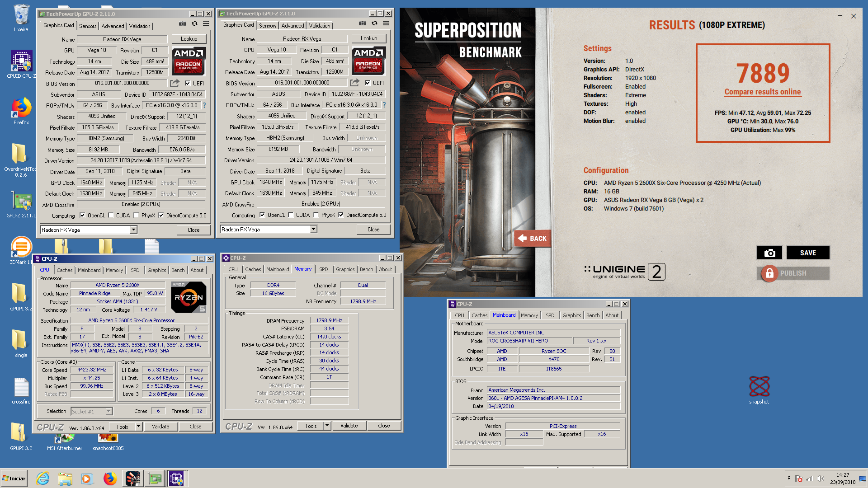
Task: Click Lookup button in left GPU-Z
Action: tap(189, 39)
